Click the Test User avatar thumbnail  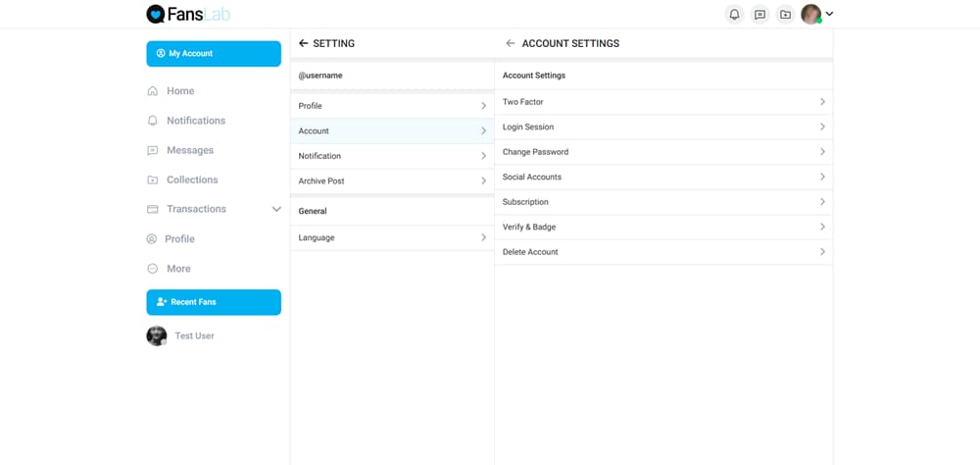(x=156, y=336)
